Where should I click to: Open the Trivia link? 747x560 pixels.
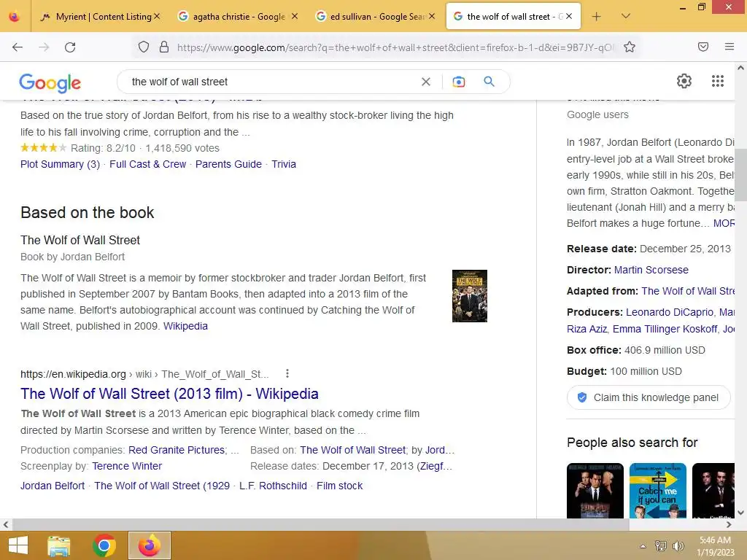tap(284, 164)
